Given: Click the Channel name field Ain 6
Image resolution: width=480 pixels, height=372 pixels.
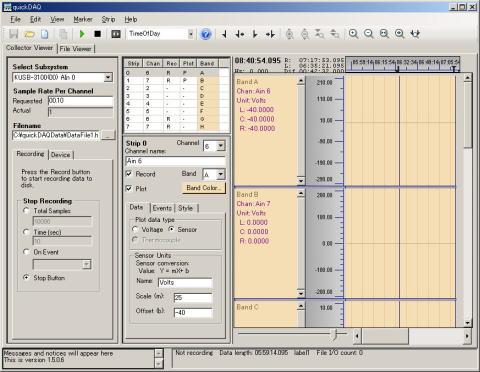Looking at the screenshot, I should (175, 161).
